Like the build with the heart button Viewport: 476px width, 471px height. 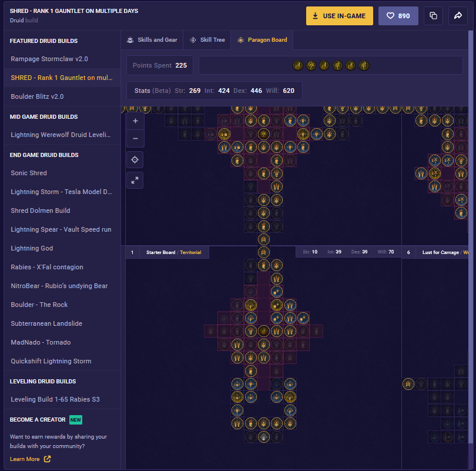tap(398, 16)
